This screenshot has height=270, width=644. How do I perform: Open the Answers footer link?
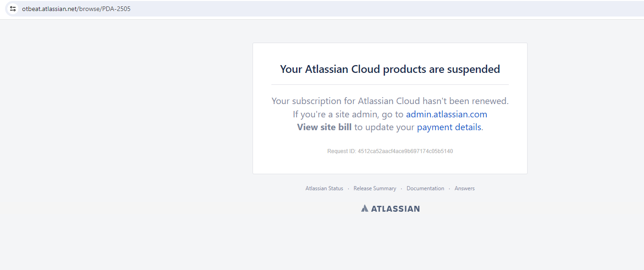click(x=465, y=188)
